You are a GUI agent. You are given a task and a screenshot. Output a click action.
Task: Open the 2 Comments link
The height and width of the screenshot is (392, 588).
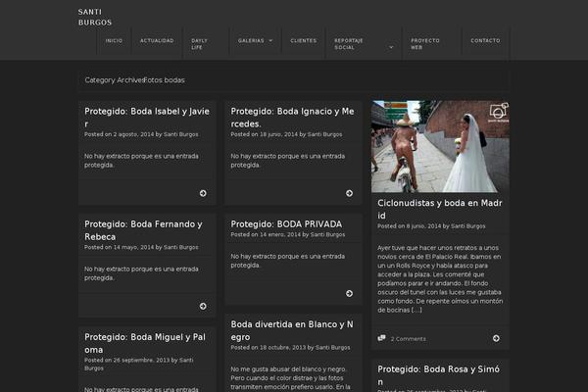tap(409, 339)
